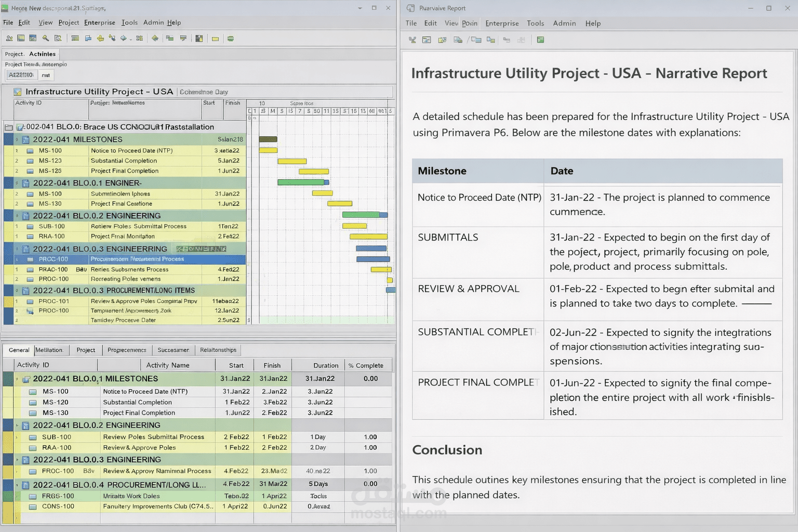Screen dimensions: 798x532
Task: Click the paintbrush icon in left toolbar
Action: pyautogui.click(x=112, y=38)
